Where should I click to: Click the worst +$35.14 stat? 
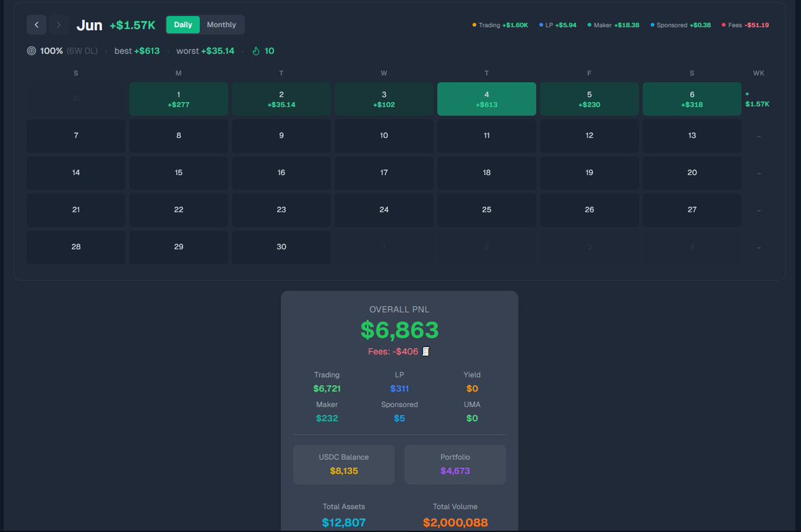tap(205, 51)
